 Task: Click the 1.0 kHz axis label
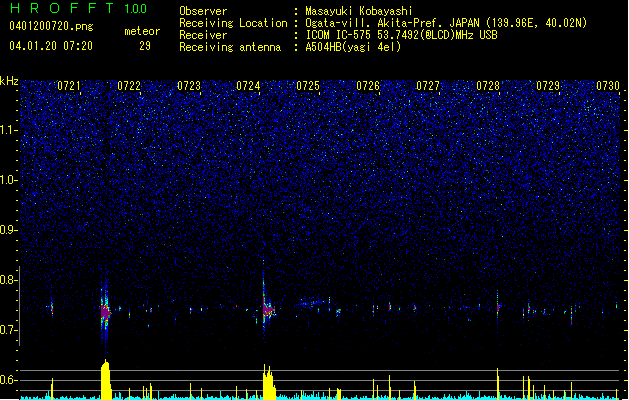click(x=9, y=180)
